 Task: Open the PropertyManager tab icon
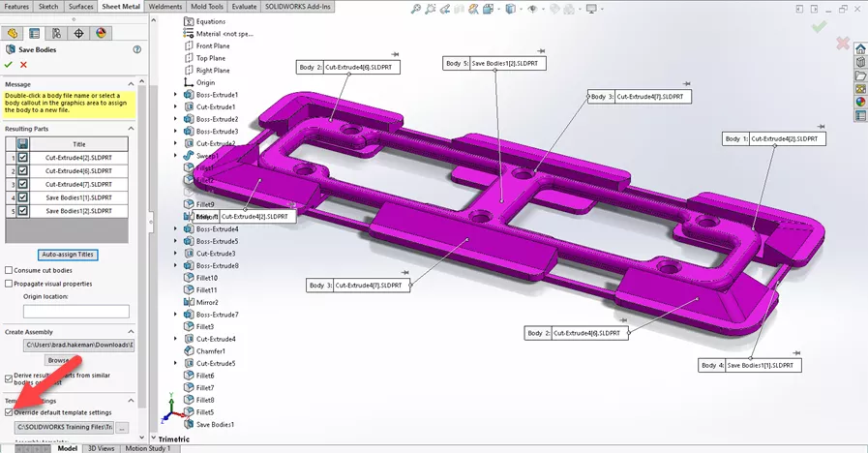[34, 33]
